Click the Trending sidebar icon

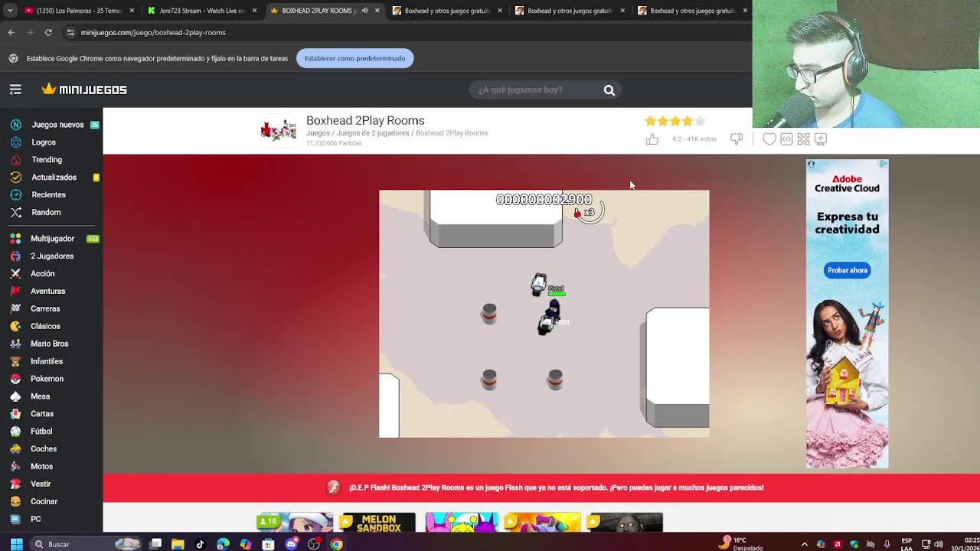coord(15,160)
